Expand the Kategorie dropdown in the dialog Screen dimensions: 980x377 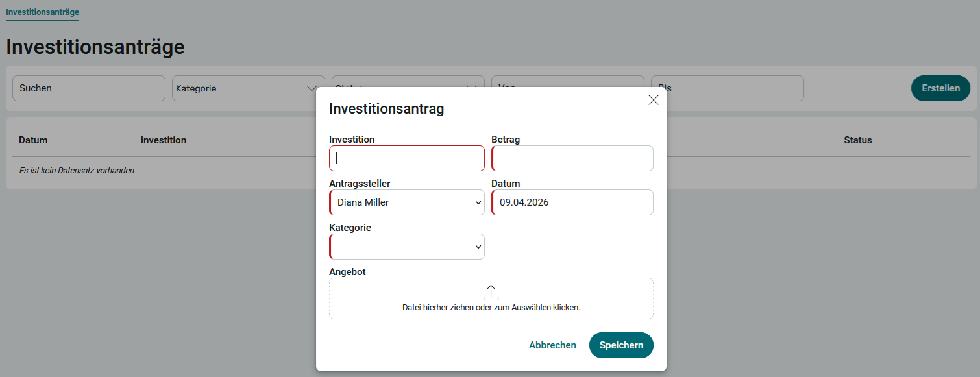click(407, 247)
